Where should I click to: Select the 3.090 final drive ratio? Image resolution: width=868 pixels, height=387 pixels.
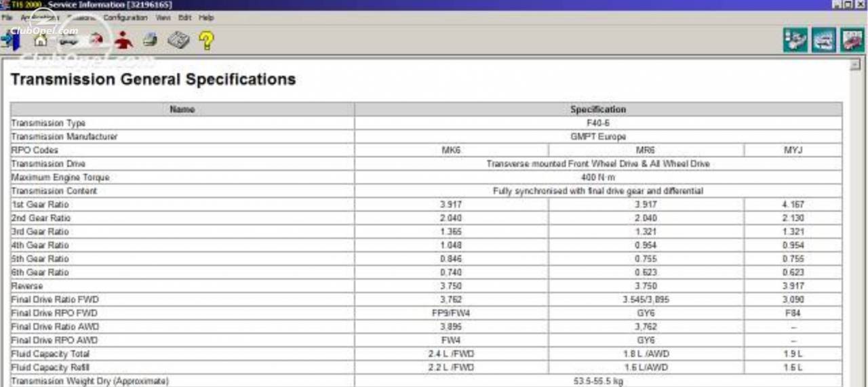tap(793, 300)
